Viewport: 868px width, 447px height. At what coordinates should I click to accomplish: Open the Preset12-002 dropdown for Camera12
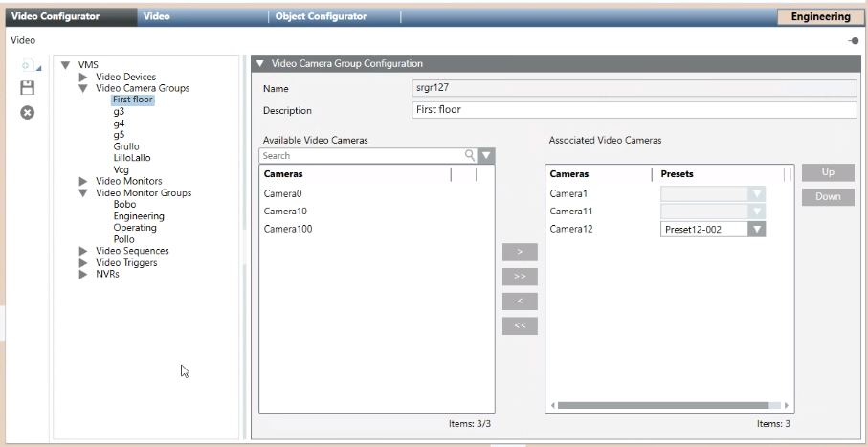(x=757, y=229)
